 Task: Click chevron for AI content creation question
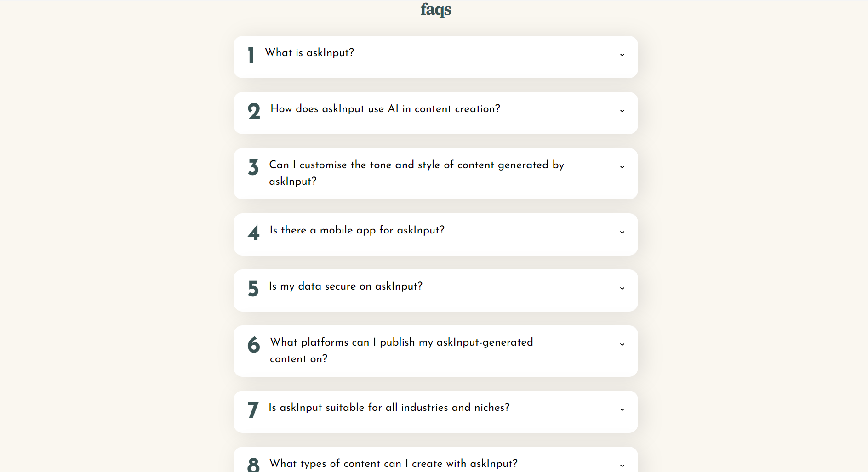622,111
